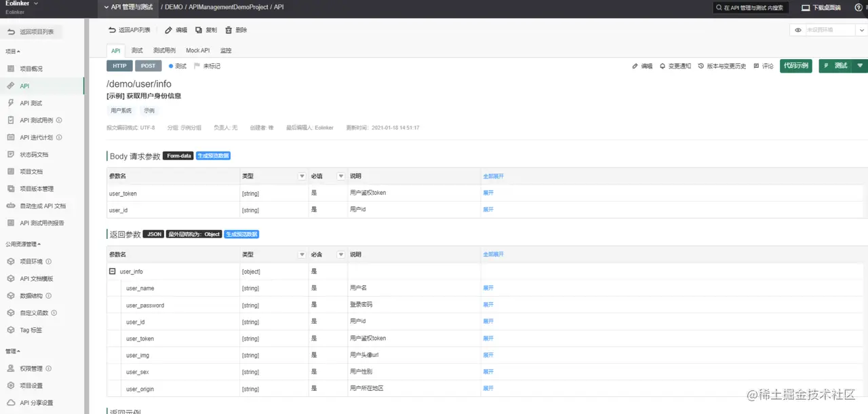Open 类型 filter dropdown in request parameters table
Viewport: 868px width, 414px height.
[x=302, y=176]
